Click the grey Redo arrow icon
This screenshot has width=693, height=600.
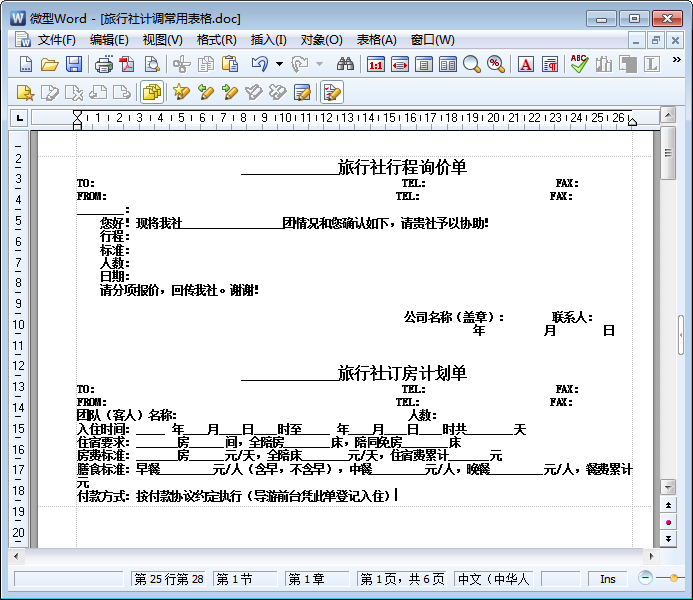300,65
